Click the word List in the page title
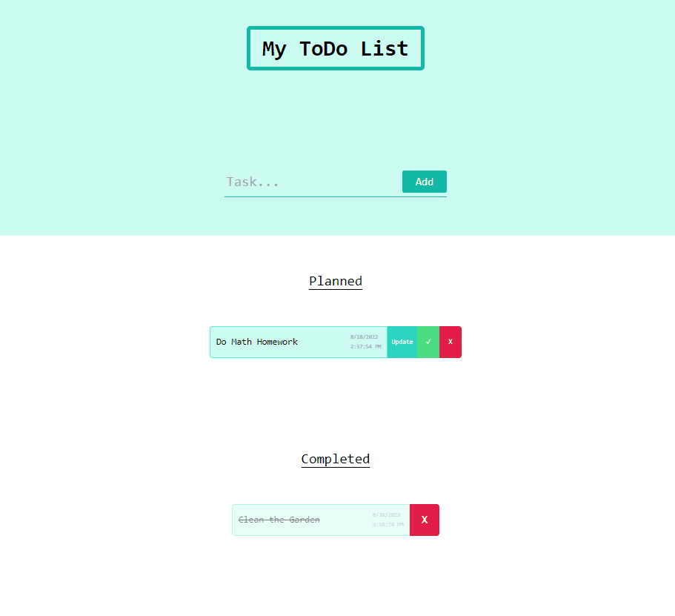The image size is (675, 616). pos(385,49)
